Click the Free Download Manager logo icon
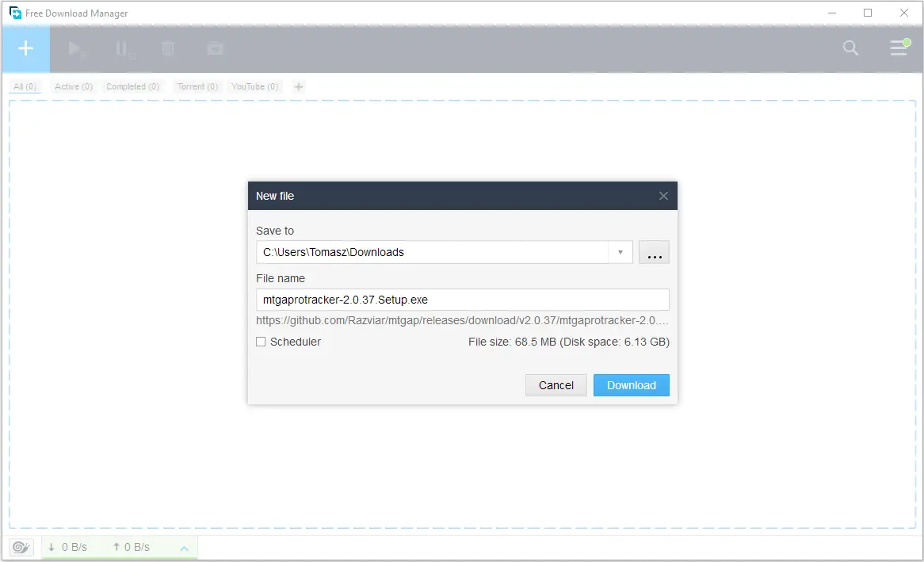The width and height of the screenshot is (924, 562). pos(15,13)
